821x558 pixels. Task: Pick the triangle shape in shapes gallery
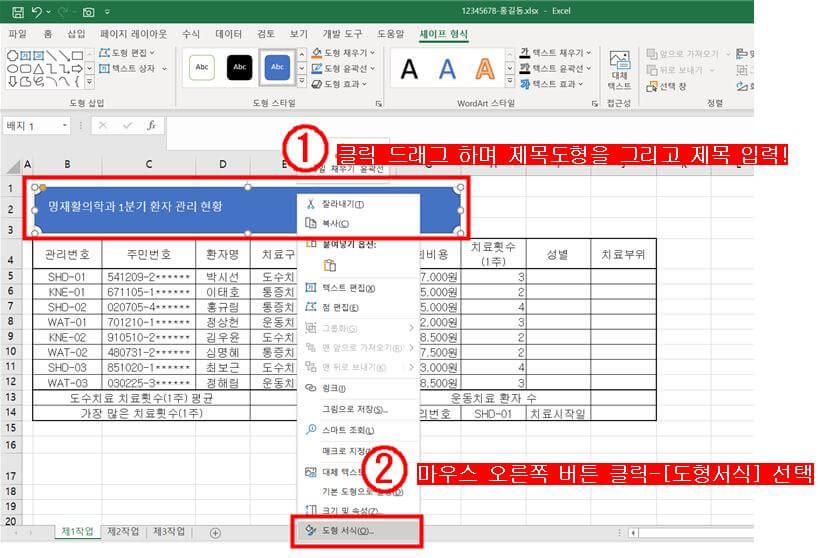point(38,69)
